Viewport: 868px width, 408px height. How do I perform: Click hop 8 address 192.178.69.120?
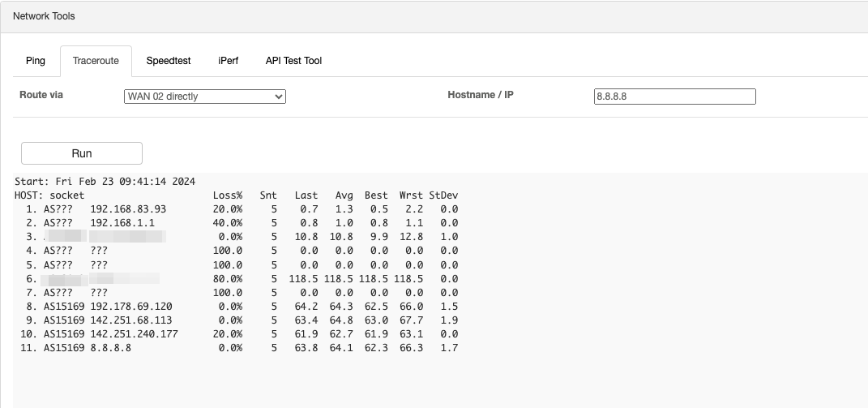(131, 307)
